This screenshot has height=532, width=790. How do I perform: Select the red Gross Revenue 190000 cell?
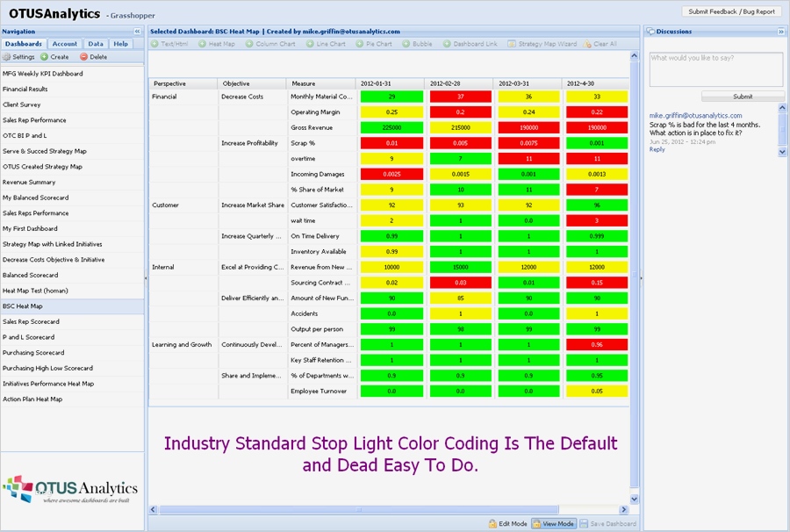[x=528, y=126]
